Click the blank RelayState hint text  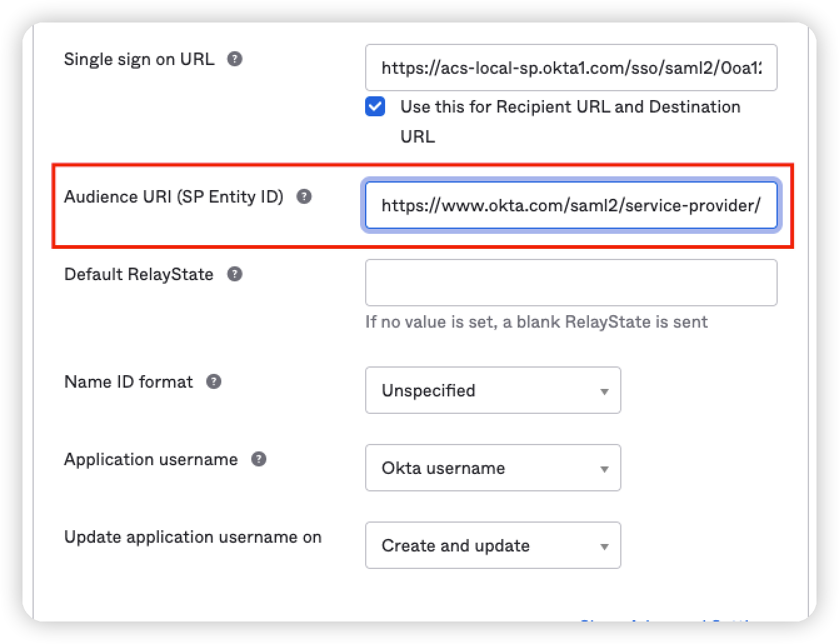(536, 322)
